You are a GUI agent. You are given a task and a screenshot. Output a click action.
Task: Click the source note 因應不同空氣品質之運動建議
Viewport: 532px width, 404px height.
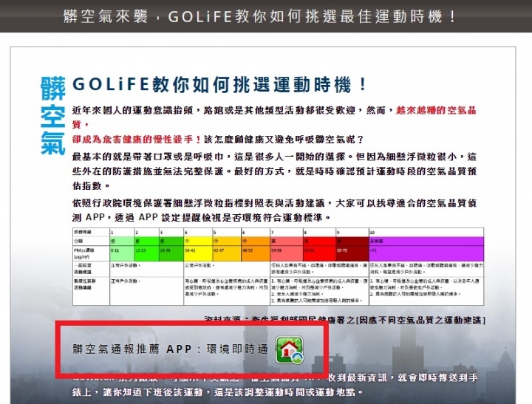(420, 320)
